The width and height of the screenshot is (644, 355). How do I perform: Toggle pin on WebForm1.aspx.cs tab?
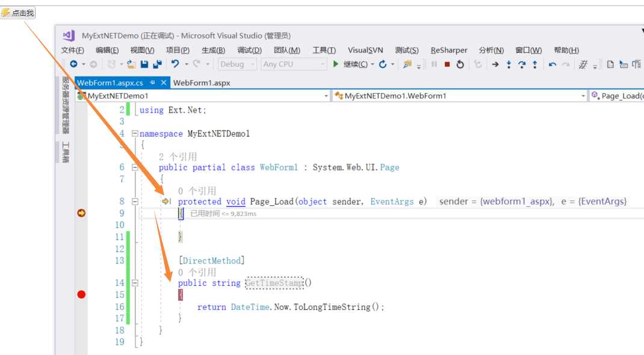click(152, 82)
